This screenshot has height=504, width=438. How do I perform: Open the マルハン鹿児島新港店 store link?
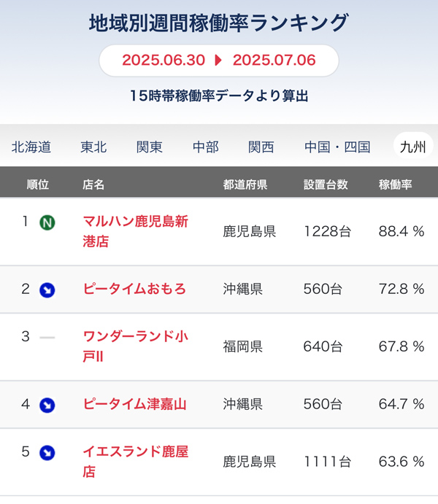[135, 231]
